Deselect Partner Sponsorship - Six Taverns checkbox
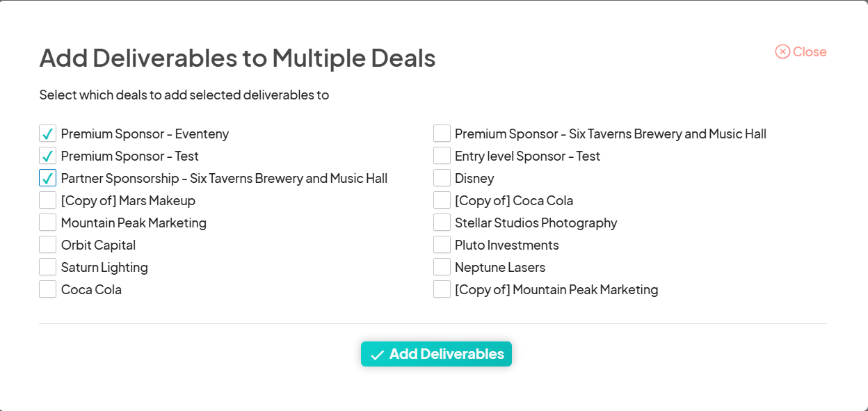The width and height of the screenshot is (868, 411). tap(48, 178)
